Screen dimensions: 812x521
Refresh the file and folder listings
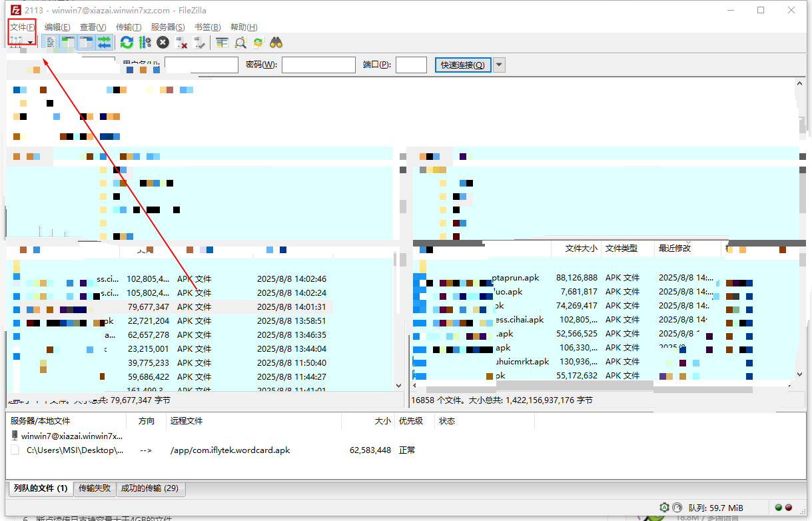126,42
